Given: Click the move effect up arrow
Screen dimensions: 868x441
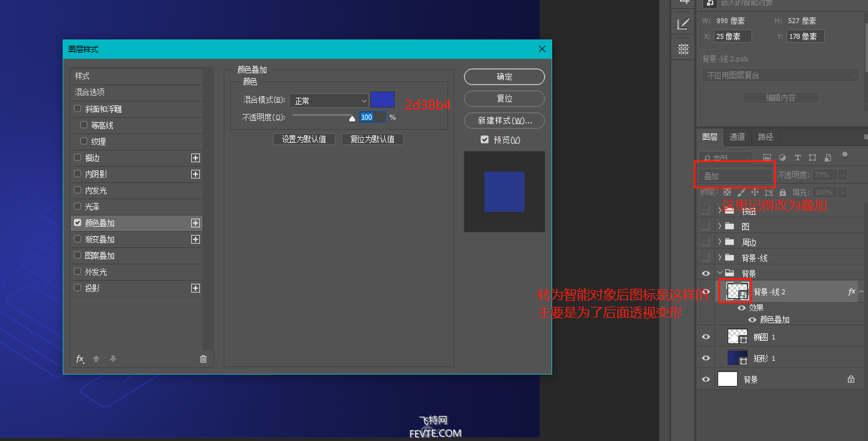Looking at the screenshot, I should click(x=96, y=359).
